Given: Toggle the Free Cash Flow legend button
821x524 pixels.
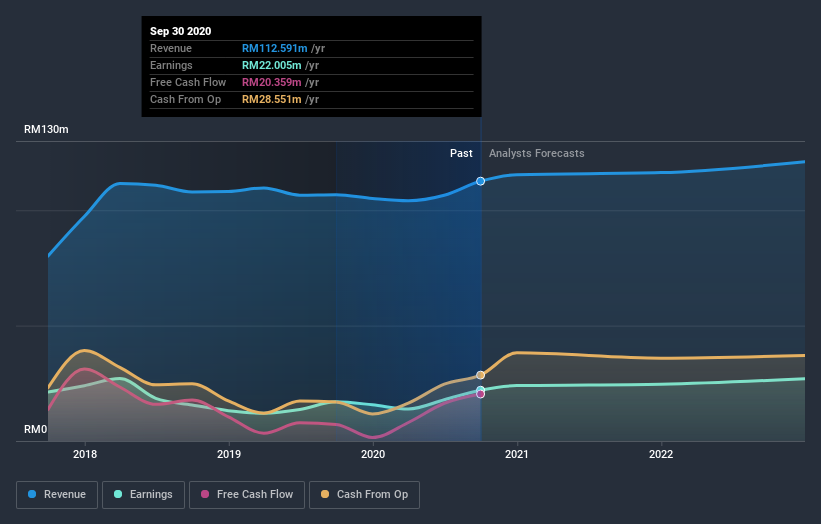Looking at the screenshot, I should click(x=247, y=495).
